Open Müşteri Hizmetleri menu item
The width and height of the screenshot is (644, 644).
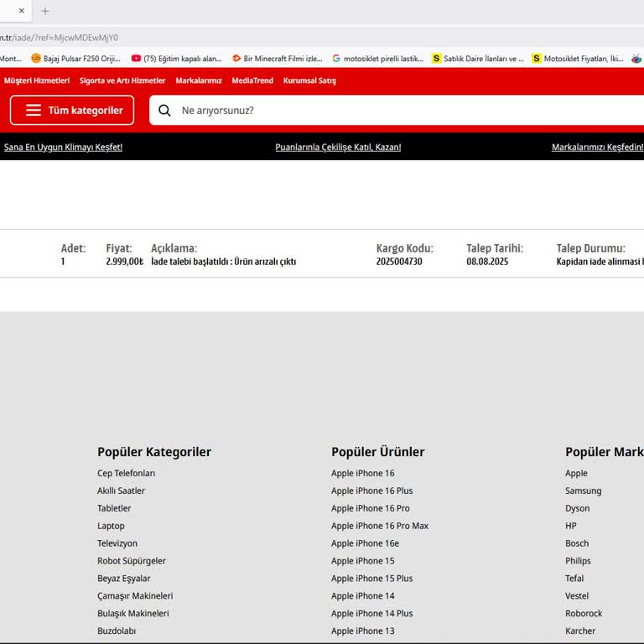[37, 80]
